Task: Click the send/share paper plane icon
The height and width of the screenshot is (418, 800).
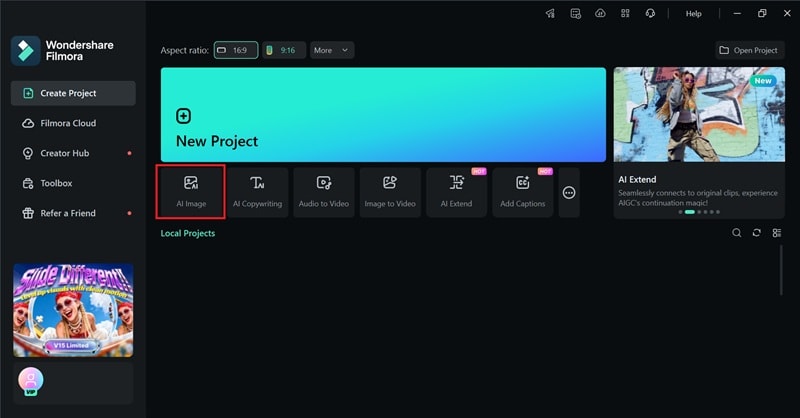Action: 551,14
